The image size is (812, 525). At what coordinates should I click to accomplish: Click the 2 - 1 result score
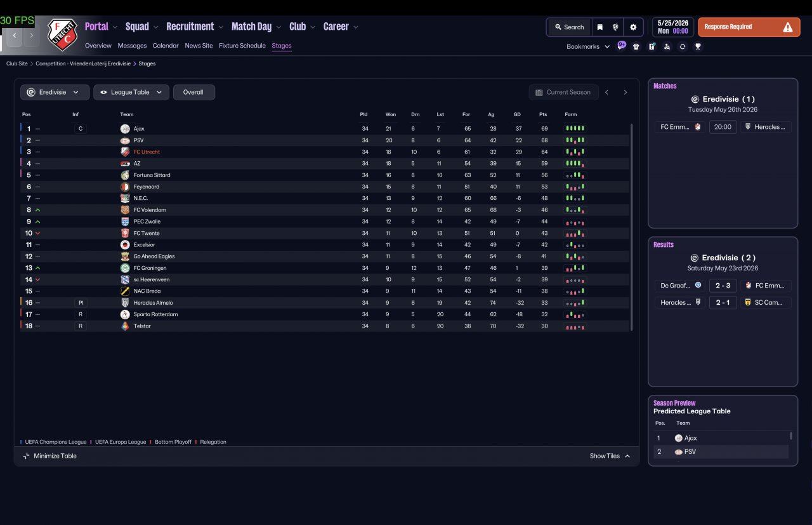[723, 303]
